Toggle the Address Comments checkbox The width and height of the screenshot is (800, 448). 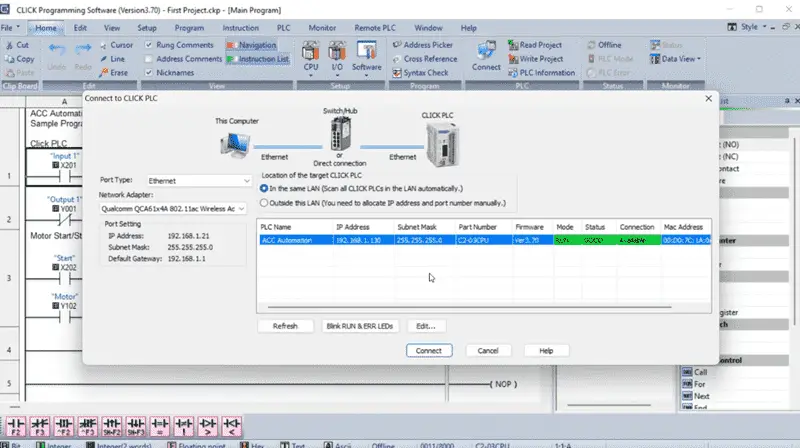coord(148,59)
